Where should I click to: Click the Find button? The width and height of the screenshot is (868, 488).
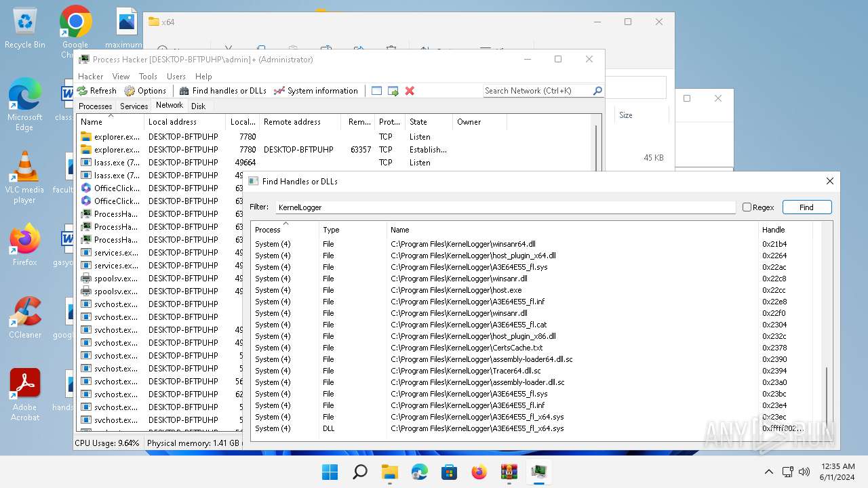pyautogui.click(x=806, y=207)
